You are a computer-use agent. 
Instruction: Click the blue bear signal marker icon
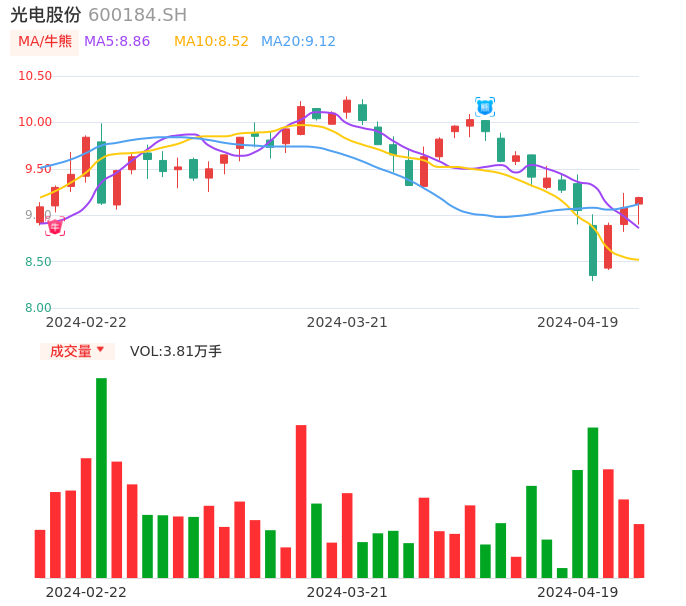click(485, 107)
